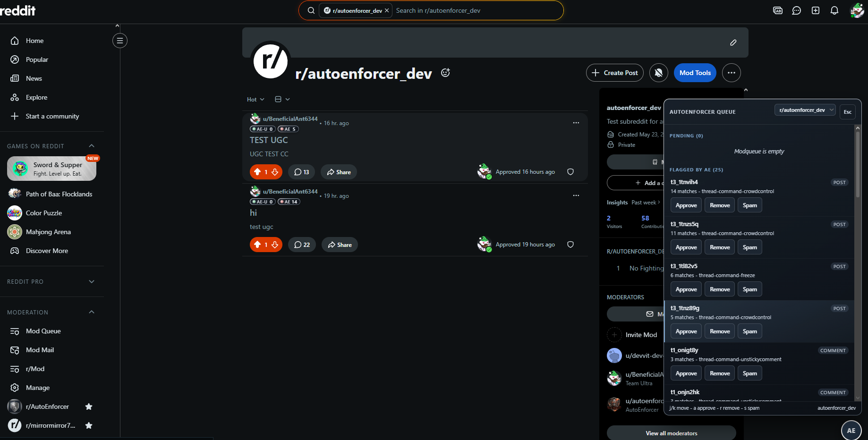
Task: Select subreddit in AutoEnforcer queue dropdown
Action: click(805, 110)
